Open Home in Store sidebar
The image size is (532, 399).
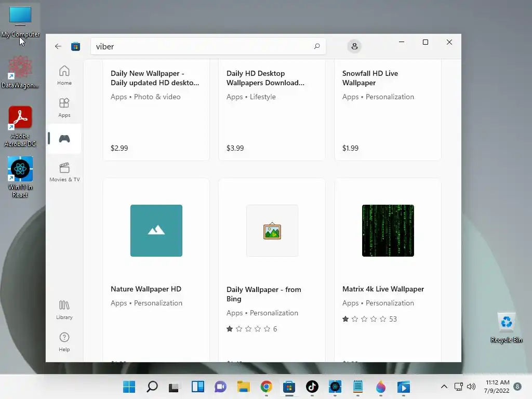click(x=64, y=75)
